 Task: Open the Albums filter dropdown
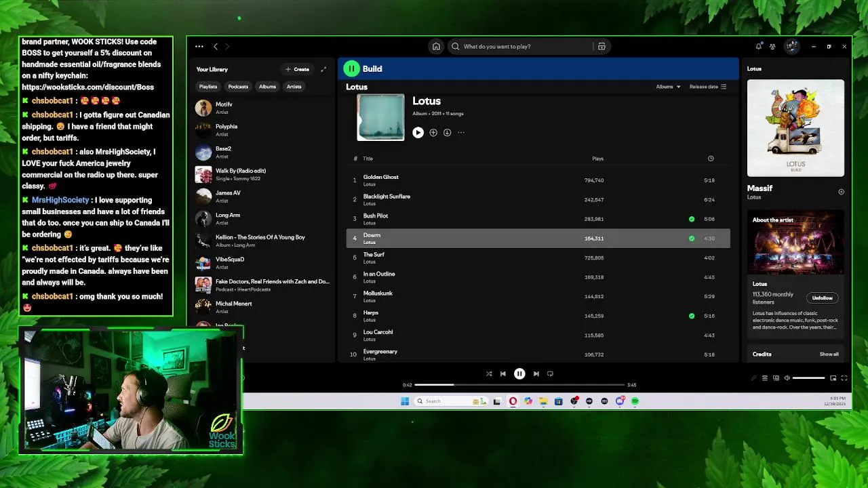point(668,87)
